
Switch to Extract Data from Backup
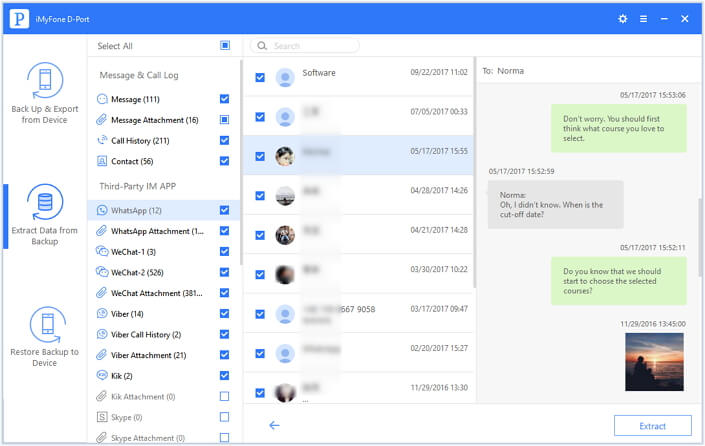coord(45,215)
